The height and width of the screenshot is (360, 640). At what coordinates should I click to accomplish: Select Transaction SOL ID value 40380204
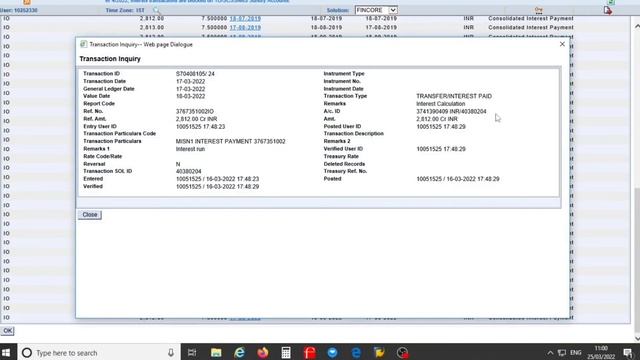click(189, 171)
